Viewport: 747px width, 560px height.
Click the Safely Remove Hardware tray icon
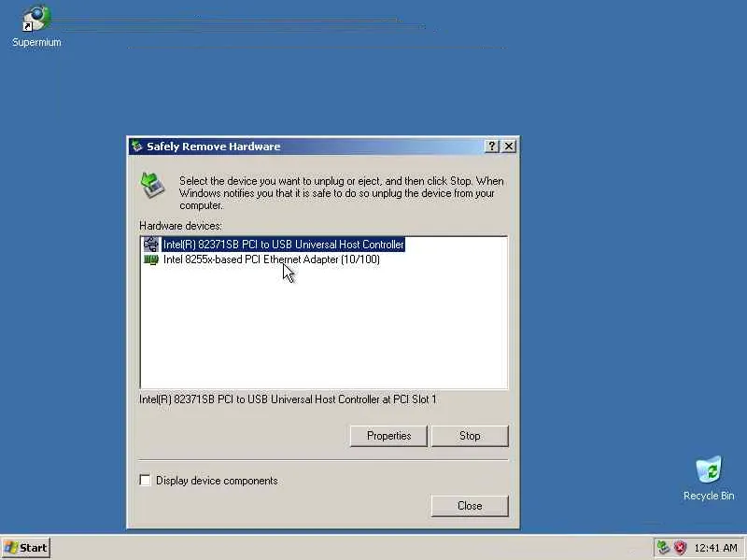[663, 547]
